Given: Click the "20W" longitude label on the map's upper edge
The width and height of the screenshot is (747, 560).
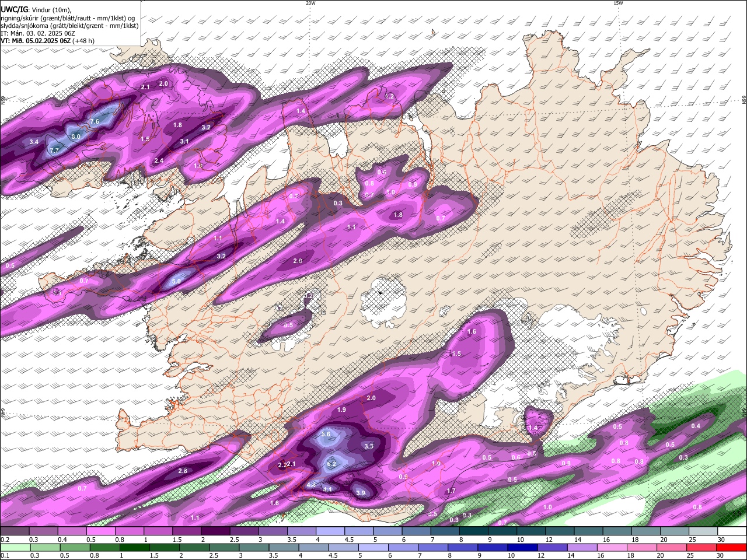Looking at the screenshot, I should click(x=310, y=3).
